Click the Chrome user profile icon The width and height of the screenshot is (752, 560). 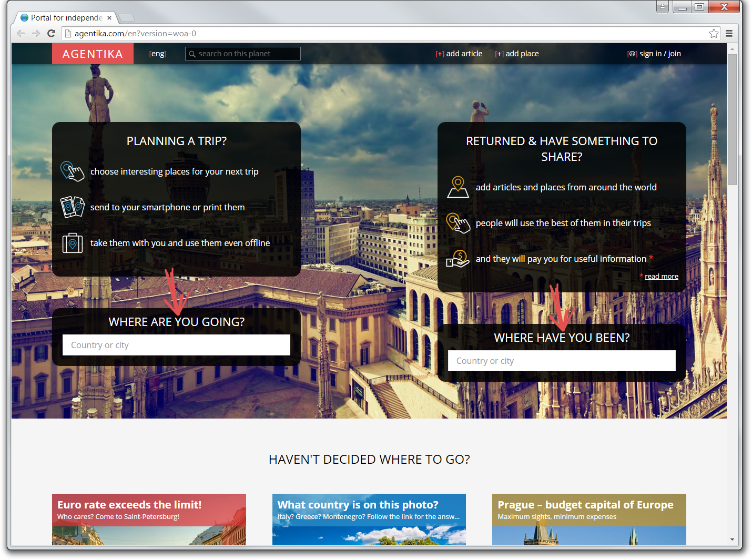coord(663,7)
